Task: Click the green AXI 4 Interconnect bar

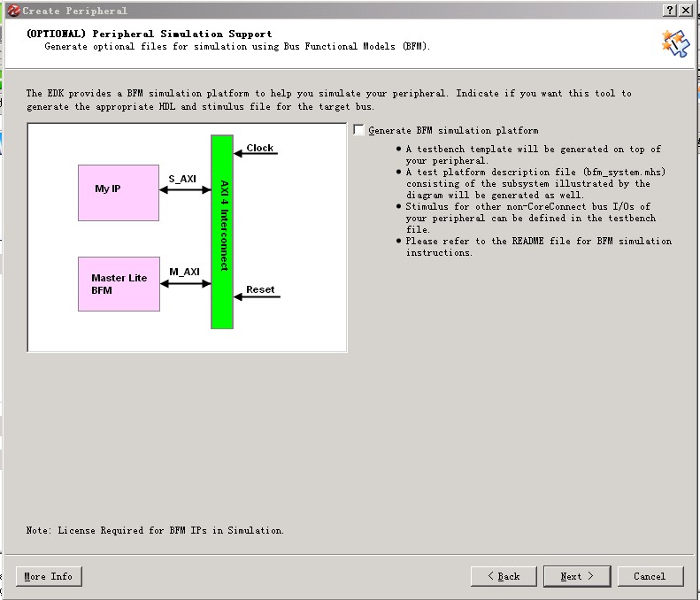Action: coord(222,232)
